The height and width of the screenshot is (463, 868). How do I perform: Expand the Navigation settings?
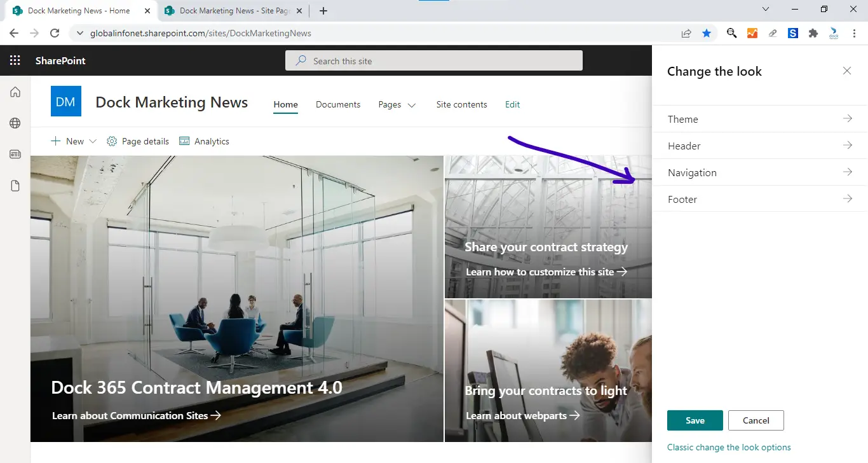(760, 172)
